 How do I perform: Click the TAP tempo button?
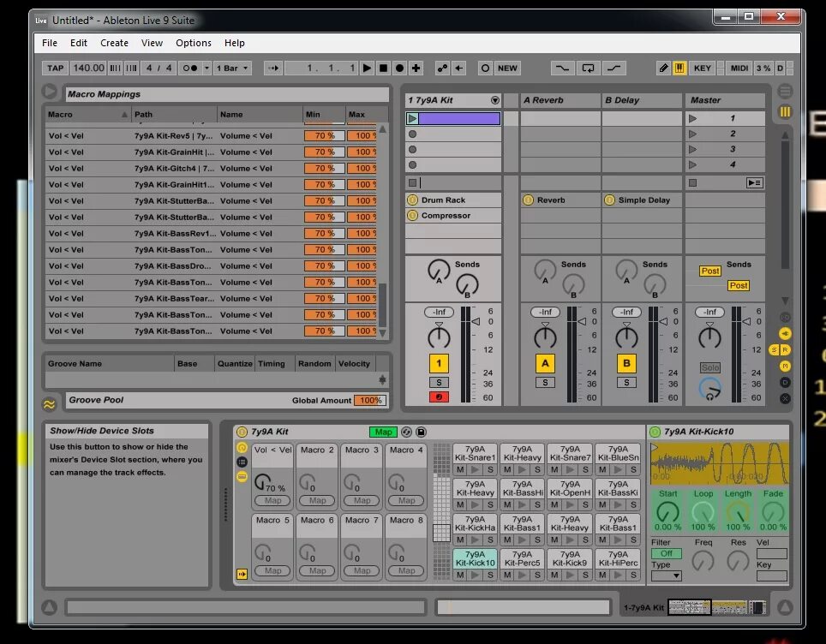click(x=54, y=68)
